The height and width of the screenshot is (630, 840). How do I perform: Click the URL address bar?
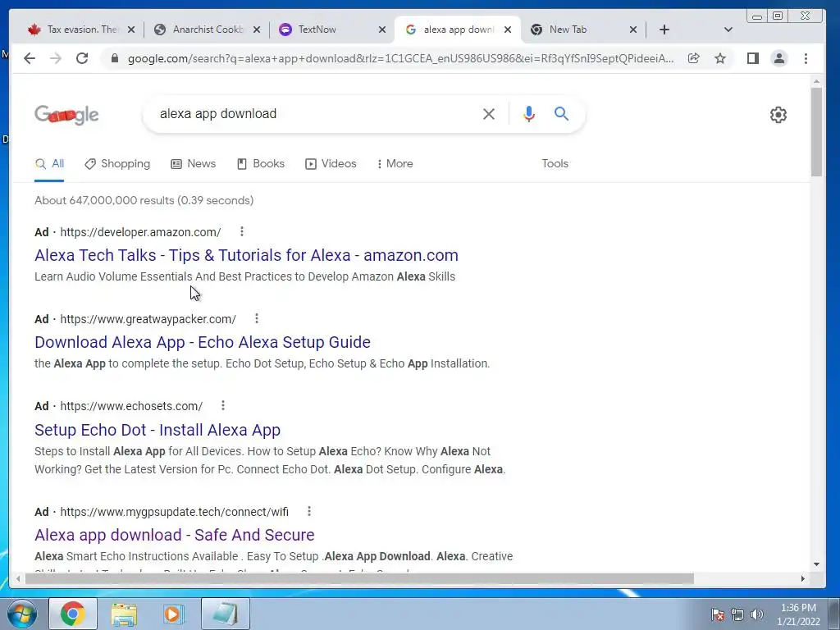point(400,58)
